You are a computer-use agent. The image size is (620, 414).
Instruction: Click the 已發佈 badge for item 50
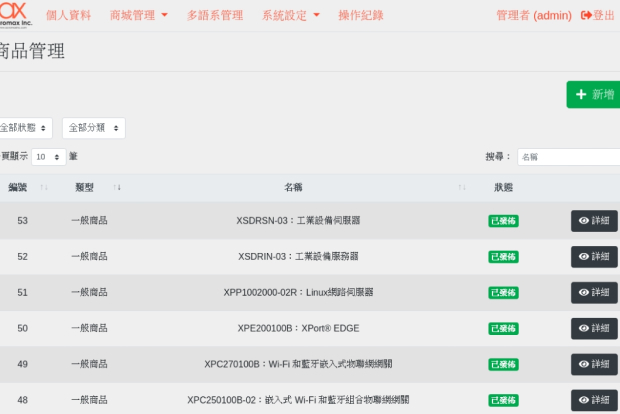tap(503, 329)
